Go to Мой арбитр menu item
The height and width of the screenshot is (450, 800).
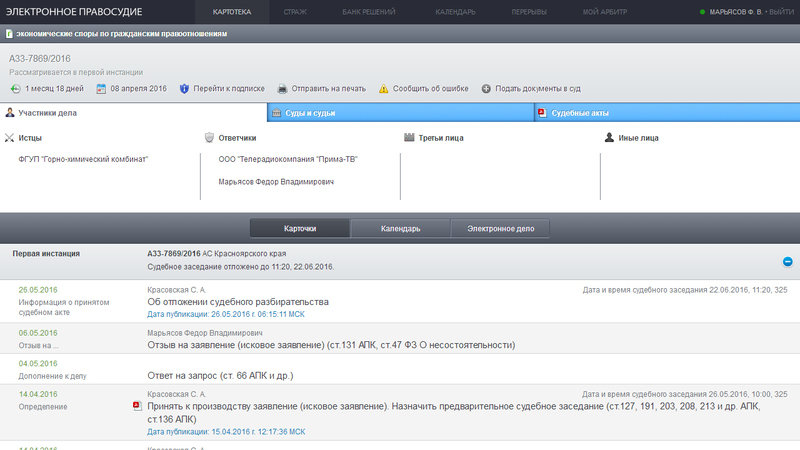(605, 12)
